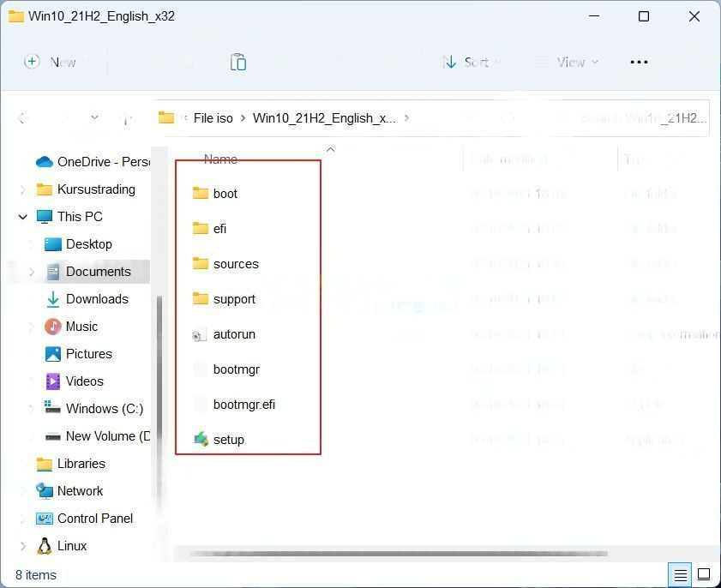Open the See more ellipsis menu
The width and height of the screenshot is (721, 588).
coord(639,62)
